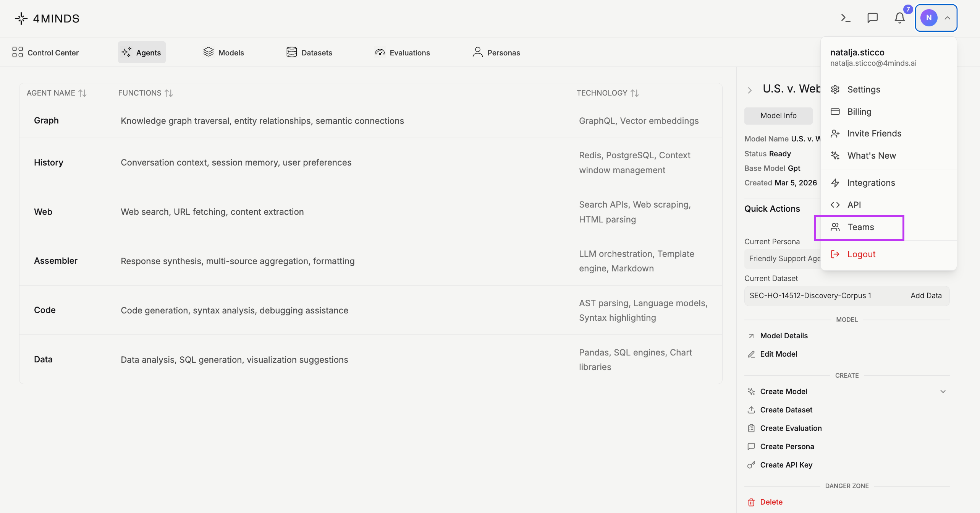This screenshot has width=980, height=513.
Task: Open notifications bell with badge 7
Action: 900,18
